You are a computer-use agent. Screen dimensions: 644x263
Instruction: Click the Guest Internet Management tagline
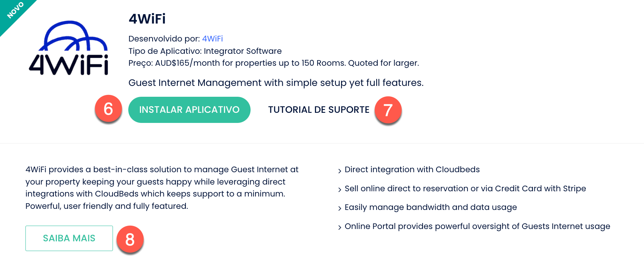click(276, 83)
